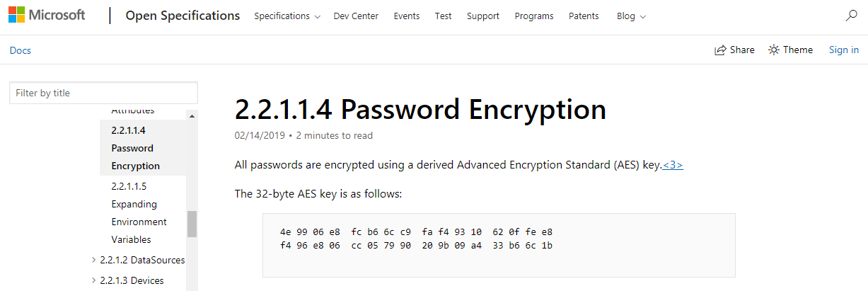Click the Microsoft logo icon

16,16
